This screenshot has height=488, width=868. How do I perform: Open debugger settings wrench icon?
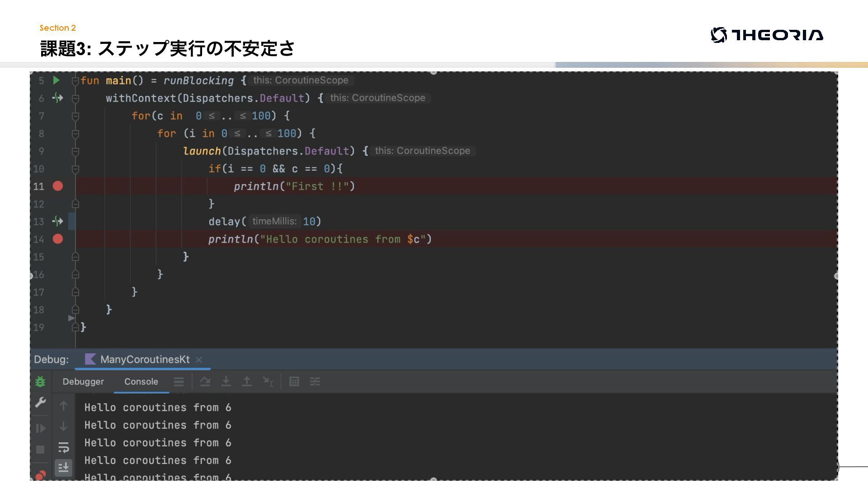(40, 402)
